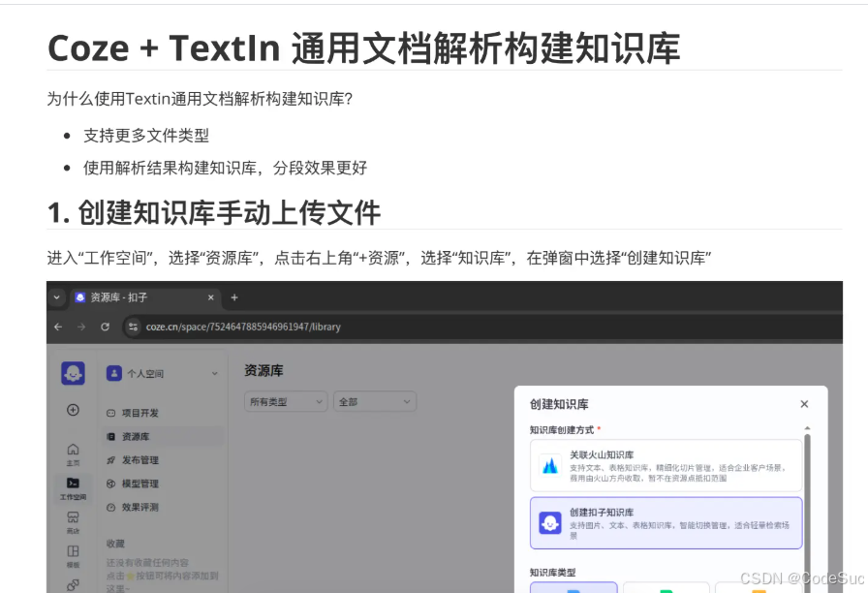This screenshot has height=593, width=868.
Task: Click the line 为什么使用Textin通用文档解析构建知识库?
Action: coord(200,99)
